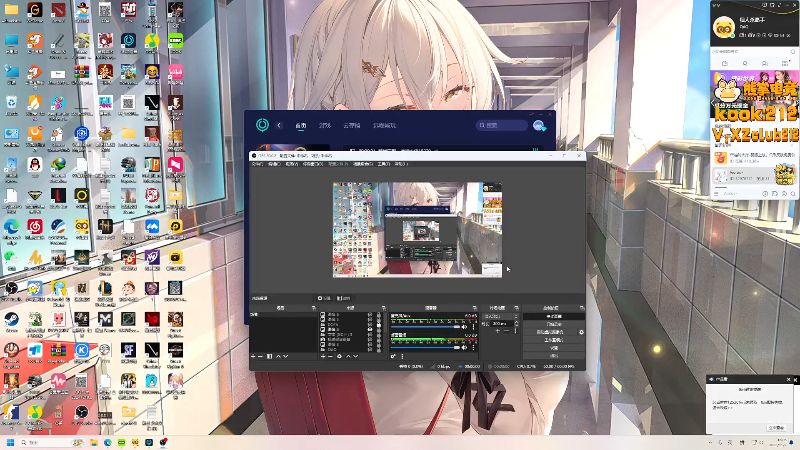800x450 pixels.
Task: Pop out the Scenes dock icon
Action: (x=314, y=308)
